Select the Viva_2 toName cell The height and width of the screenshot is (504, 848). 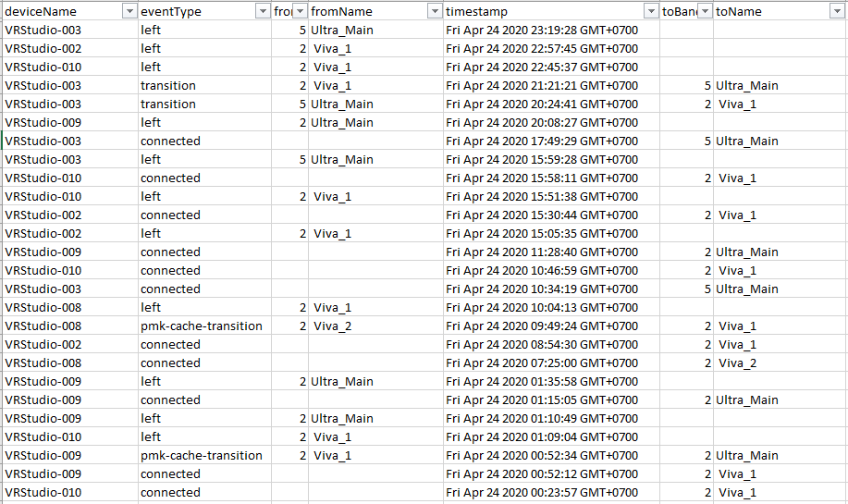pos(780,363)
